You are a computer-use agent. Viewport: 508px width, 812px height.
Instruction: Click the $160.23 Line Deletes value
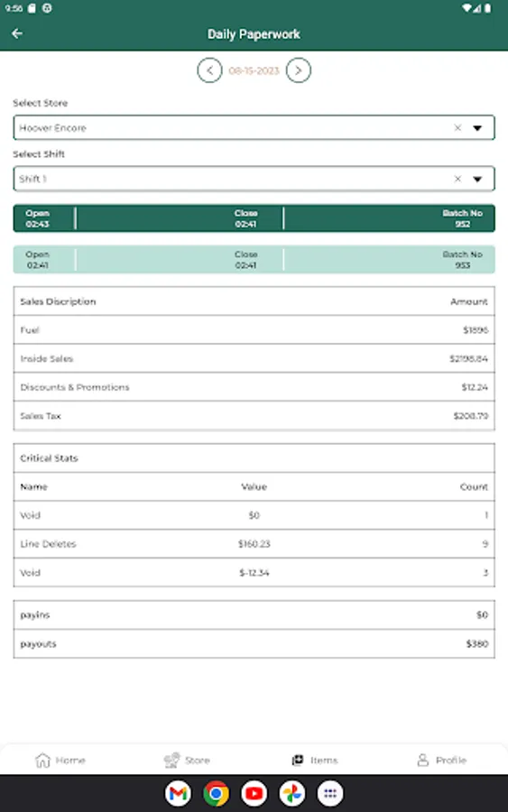tap(254, 544)
